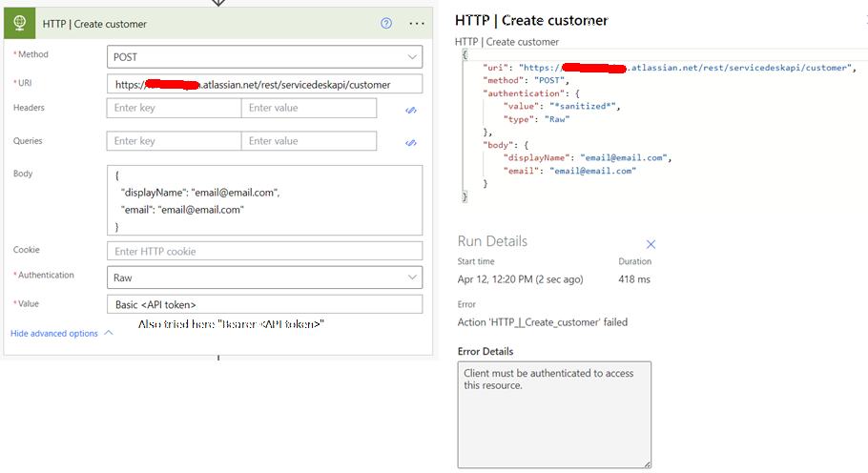Click the HTTP globe action icon
This screenshot has width=868, height=473.
[x=19, y=23]
